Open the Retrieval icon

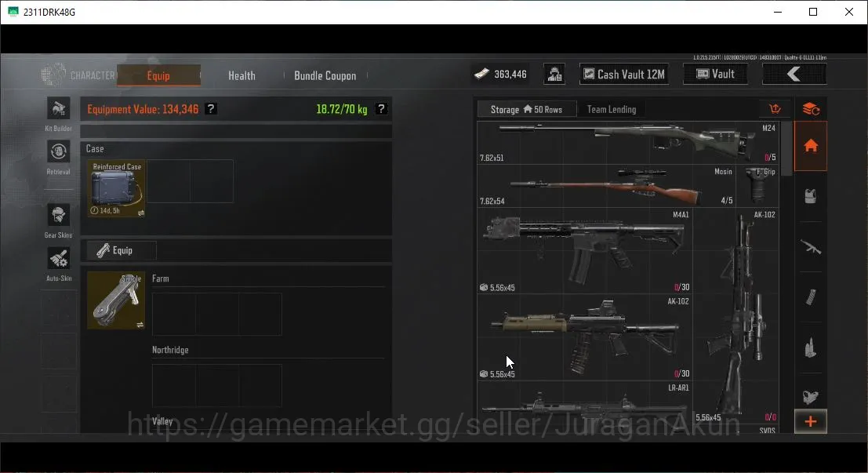click(x=58, y=151)
